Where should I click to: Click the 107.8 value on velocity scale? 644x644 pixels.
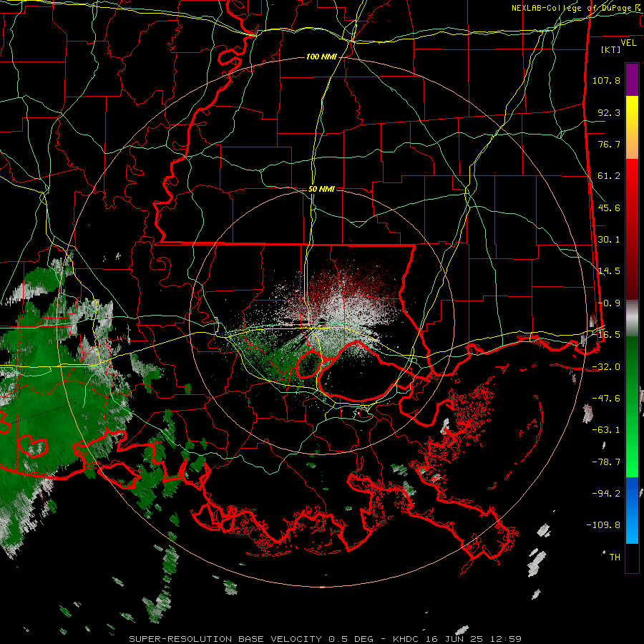606,80
